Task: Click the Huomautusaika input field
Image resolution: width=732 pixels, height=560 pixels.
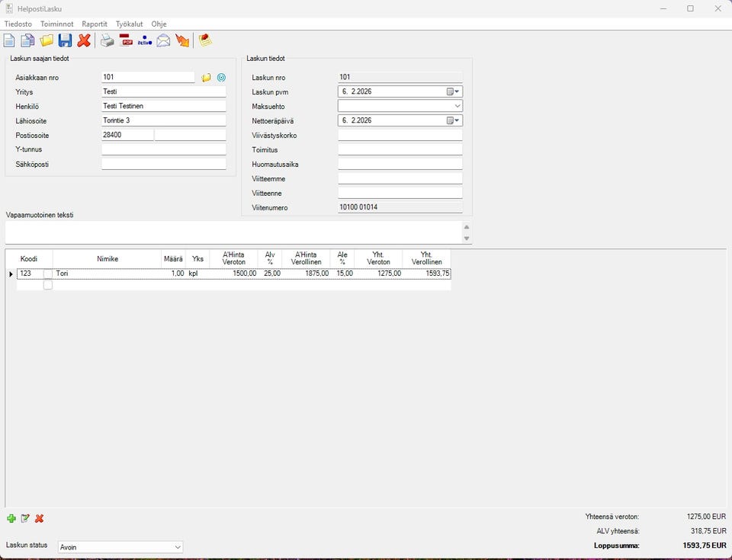Action: [x=400, y=164]
